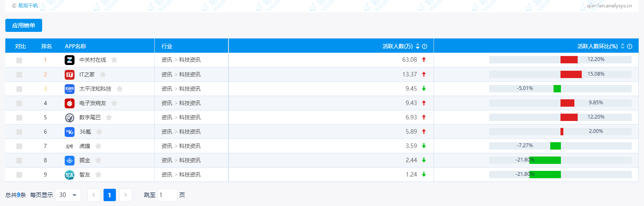Screen dimensions: 644x206
Task: Favorite 太平洋知科技 with its star
Action: click(x=120, y=88)
